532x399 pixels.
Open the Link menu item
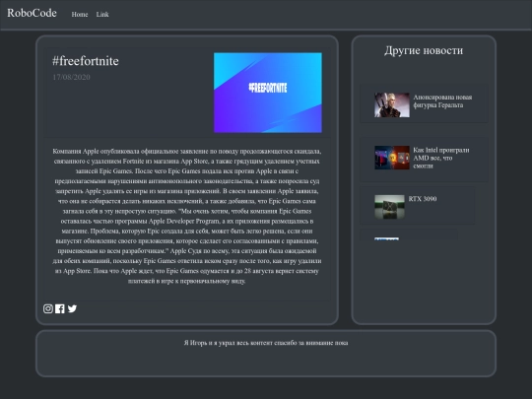102,14
